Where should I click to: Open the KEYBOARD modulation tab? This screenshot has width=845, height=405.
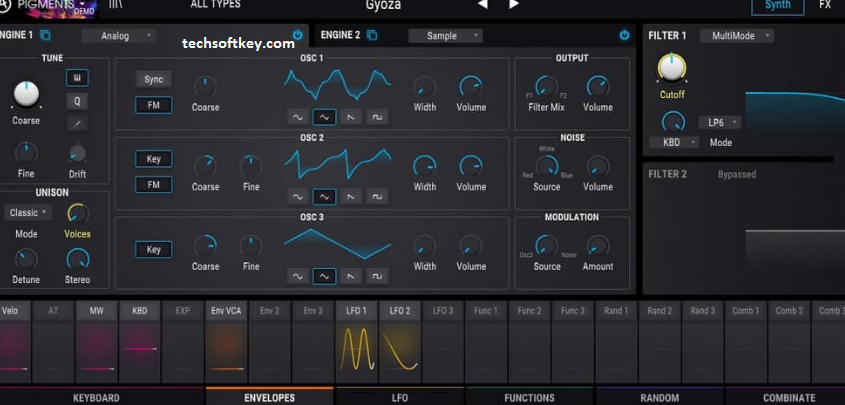96,397
